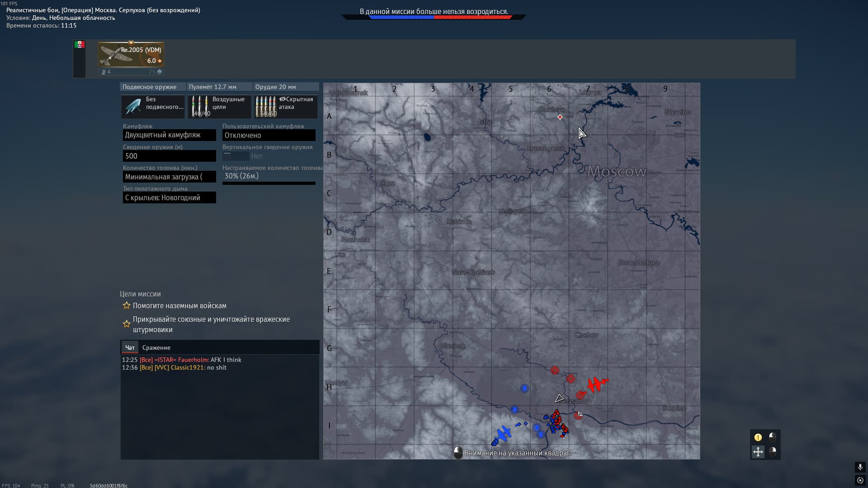
Task: Click the yellow attention warning icon
Action: (758, 437)
